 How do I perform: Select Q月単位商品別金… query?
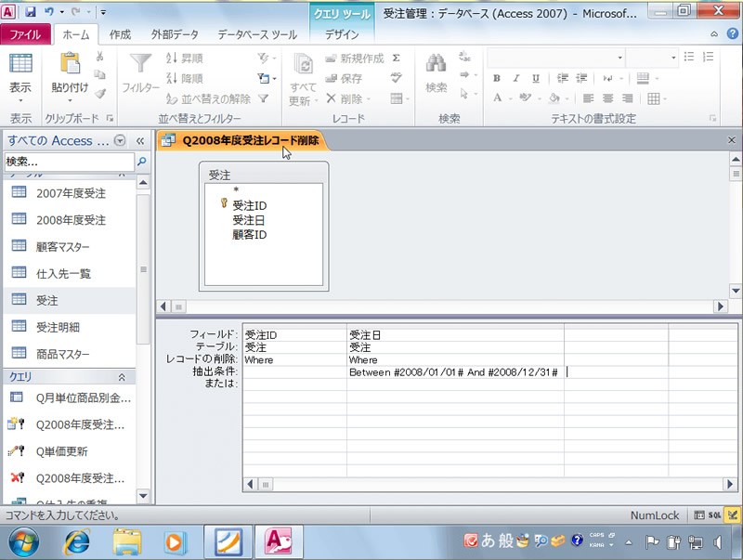coord(69,397)
